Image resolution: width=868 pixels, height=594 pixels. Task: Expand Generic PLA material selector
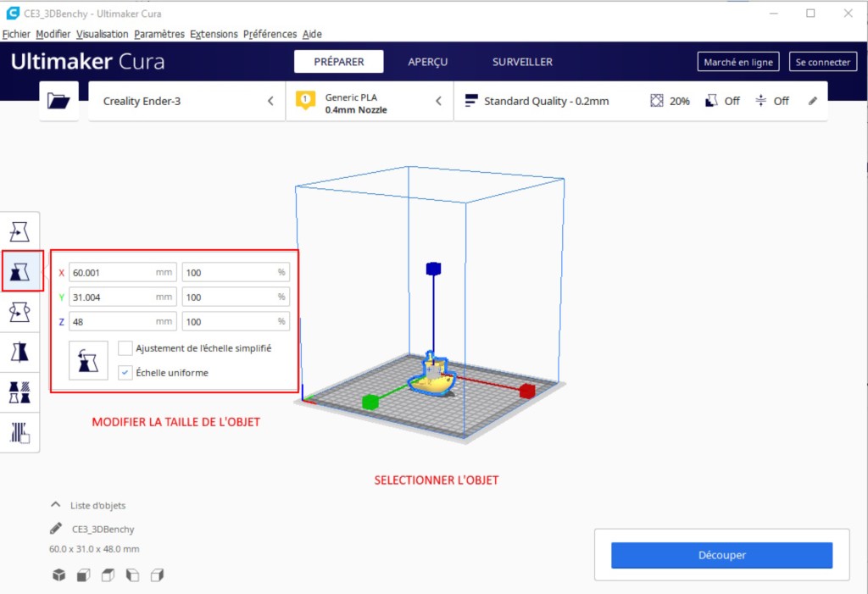370,101
